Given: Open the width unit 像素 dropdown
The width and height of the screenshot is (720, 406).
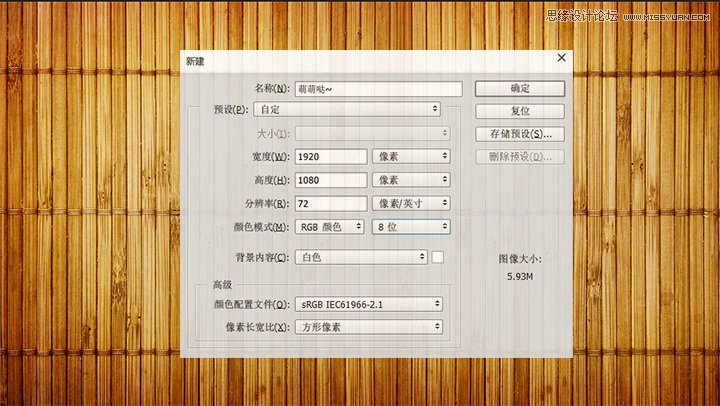Looking at the screenshot, I should [x=410, y=156].
